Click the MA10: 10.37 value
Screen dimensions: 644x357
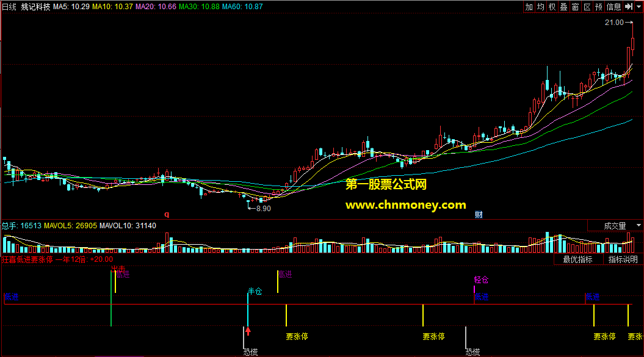click(x=112, y=7)
